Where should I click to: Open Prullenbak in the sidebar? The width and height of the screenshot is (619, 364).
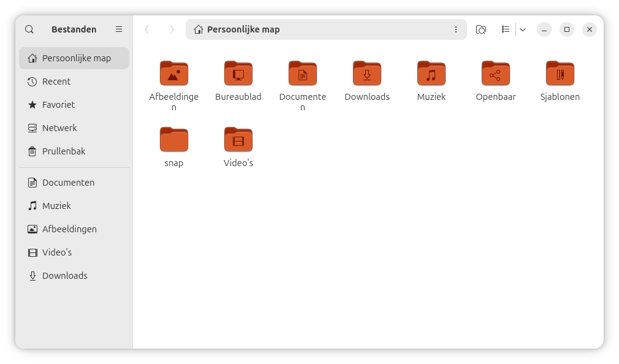pos(64,151)
